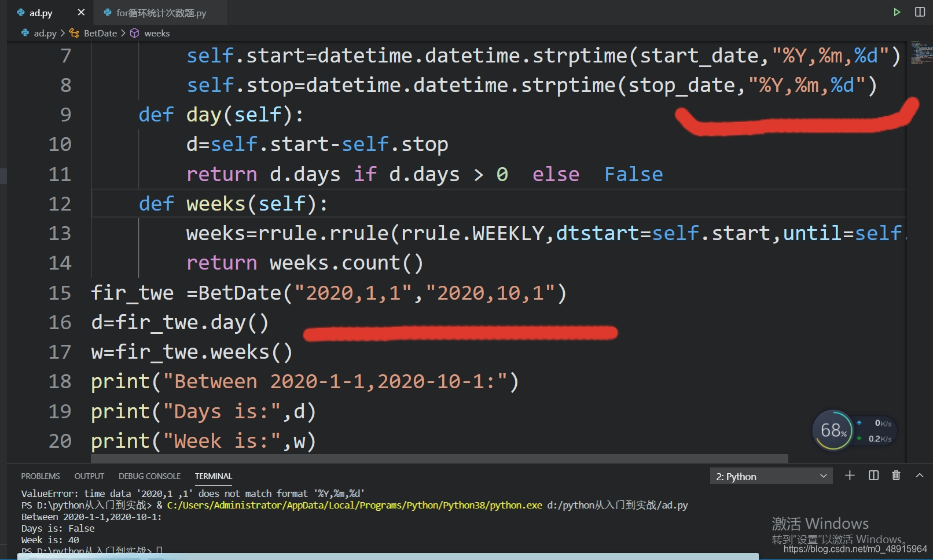Create a new terminal with plus icon
This screenshot has height=560, width=933.
(850, 476)
